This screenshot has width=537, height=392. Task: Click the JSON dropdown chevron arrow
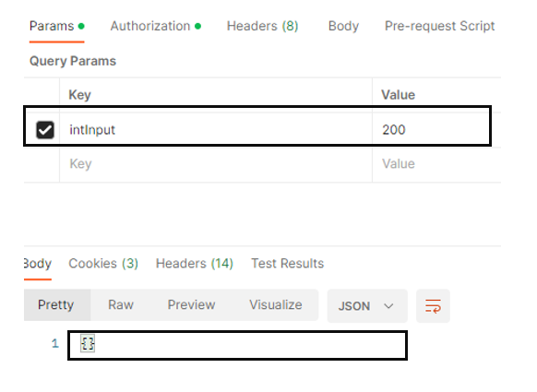tap(388, 305)
